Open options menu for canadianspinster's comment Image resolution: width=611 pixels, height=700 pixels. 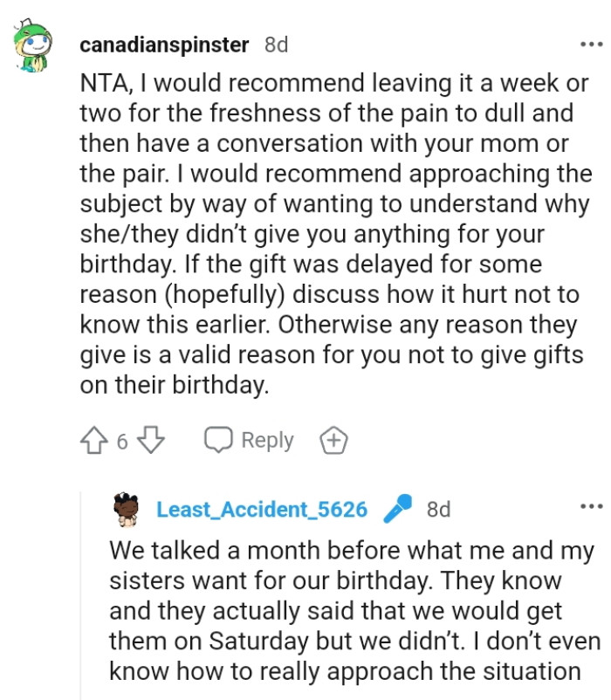[591, 44]
